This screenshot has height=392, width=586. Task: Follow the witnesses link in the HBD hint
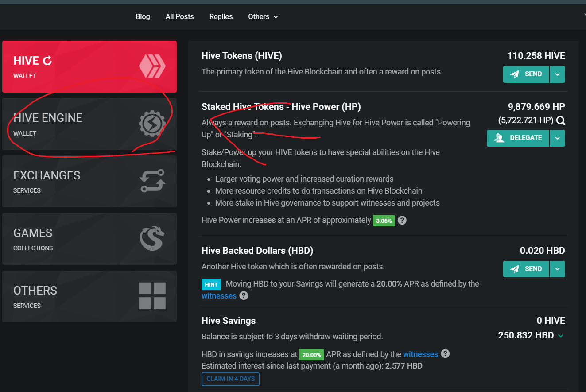point(219,295)
